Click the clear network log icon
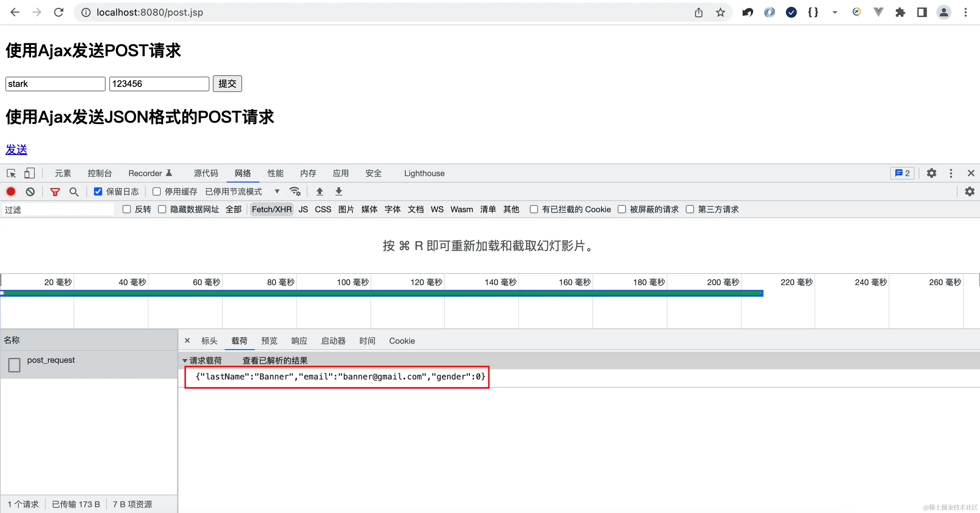The height and width of the screenshot is (513, 980). click(x=30, y=191)
